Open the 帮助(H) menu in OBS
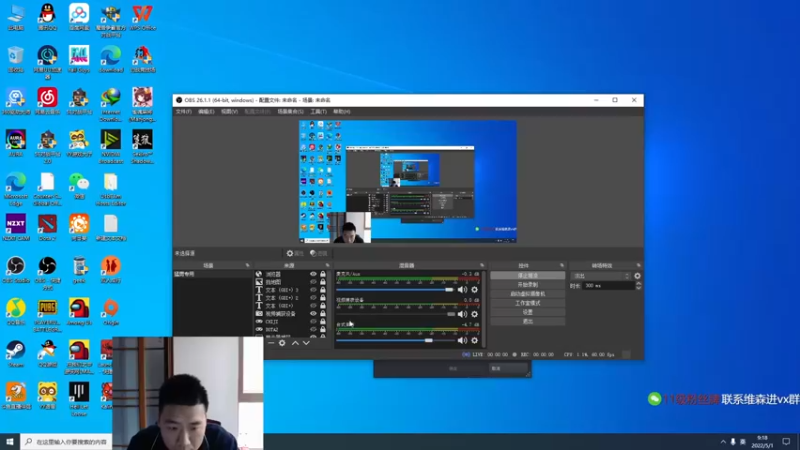800x450 pixels. point(341,111)
